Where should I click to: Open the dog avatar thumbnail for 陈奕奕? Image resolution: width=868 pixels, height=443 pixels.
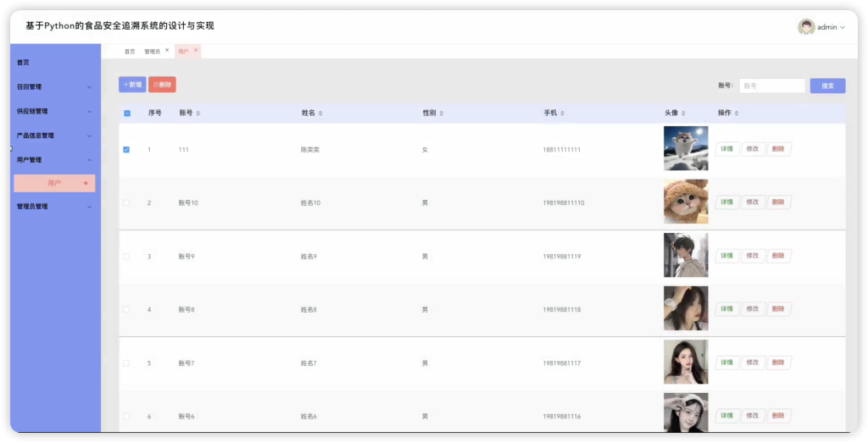click(686, 148)
